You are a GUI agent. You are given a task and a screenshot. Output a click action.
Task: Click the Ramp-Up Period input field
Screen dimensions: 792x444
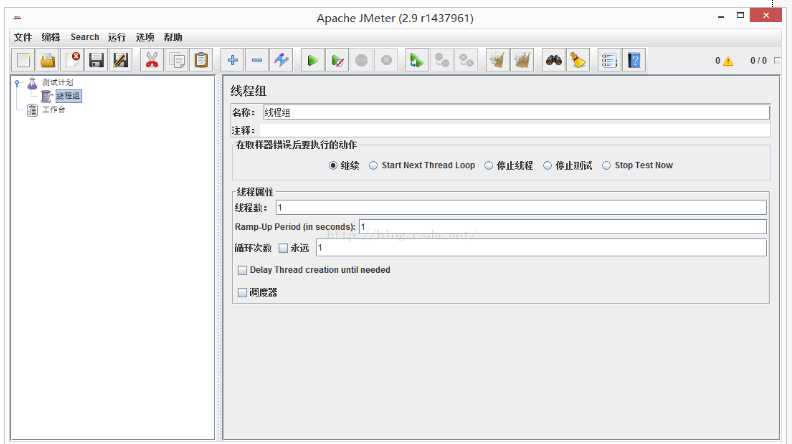click(563, 227)
